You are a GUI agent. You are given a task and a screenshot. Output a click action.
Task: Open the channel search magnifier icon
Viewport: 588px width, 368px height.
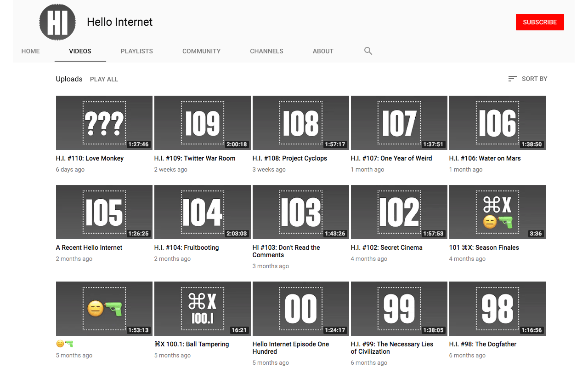[x=368, y=51]
